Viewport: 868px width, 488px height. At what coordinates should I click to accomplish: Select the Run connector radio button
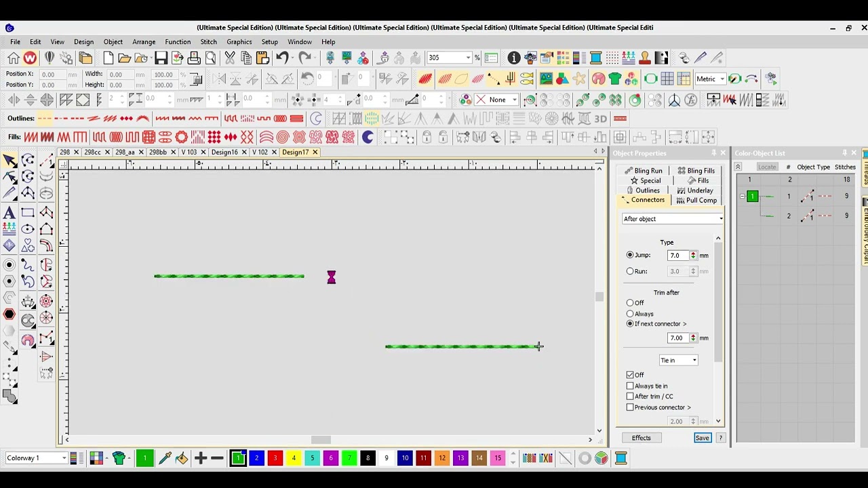630,271
